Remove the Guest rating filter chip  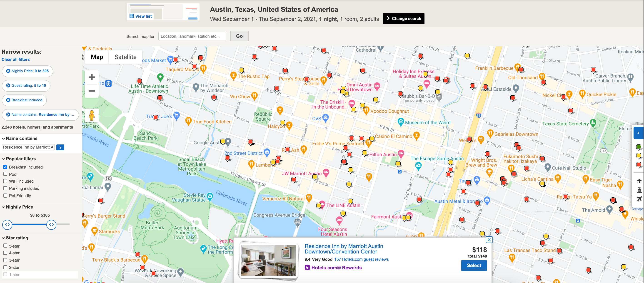tap(8, 85)
